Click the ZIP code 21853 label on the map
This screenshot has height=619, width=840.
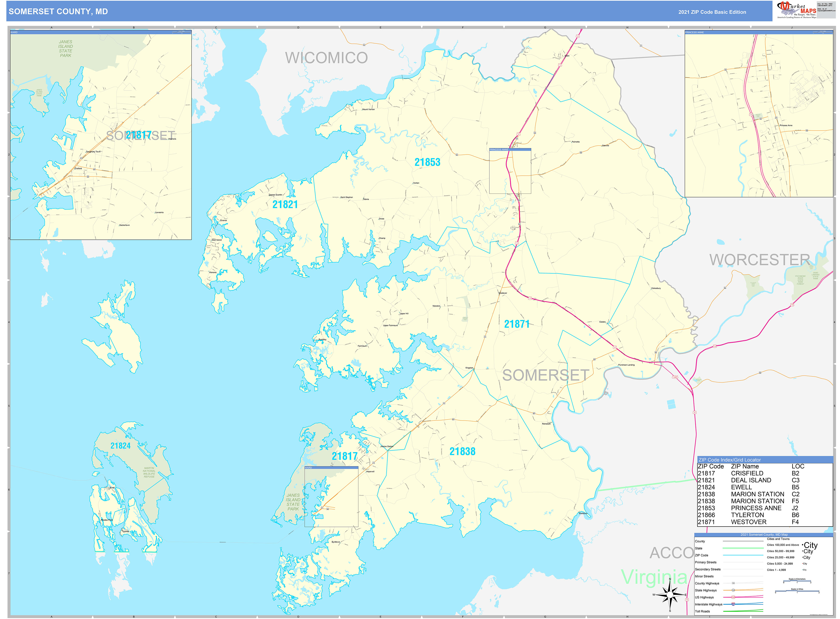point(427,162)
